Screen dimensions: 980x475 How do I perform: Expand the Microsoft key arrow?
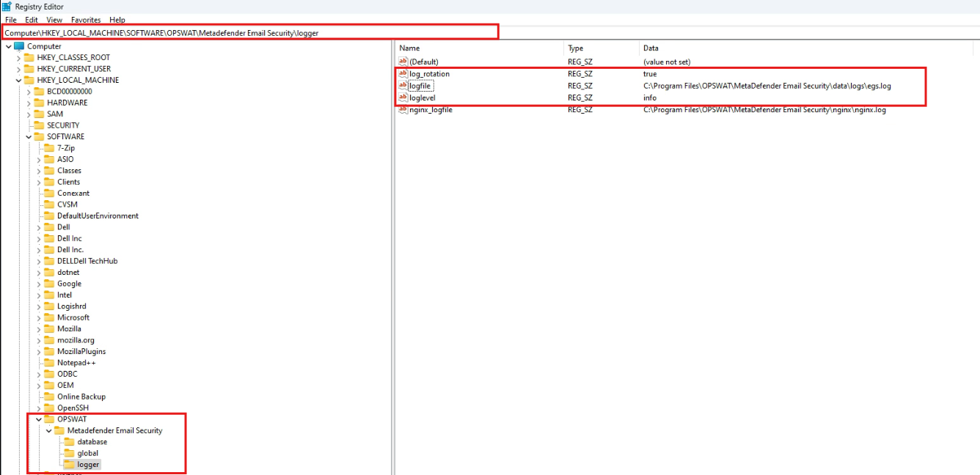(x=39, y=317)
